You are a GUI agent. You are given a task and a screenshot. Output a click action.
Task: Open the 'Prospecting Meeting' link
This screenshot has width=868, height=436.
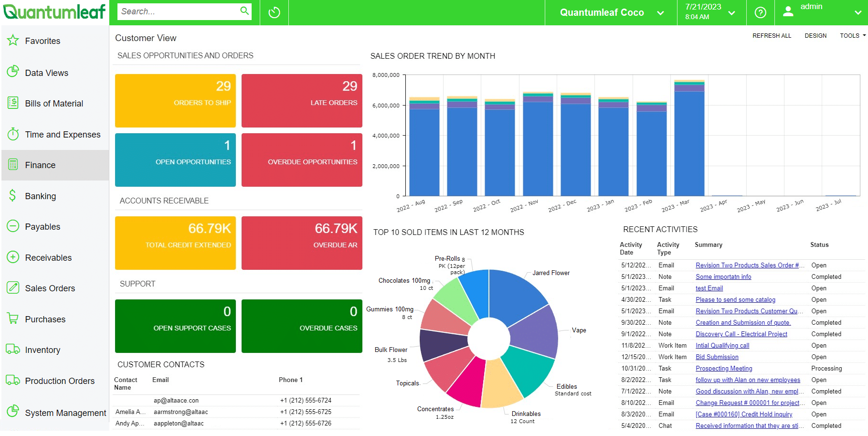[724, 369]
